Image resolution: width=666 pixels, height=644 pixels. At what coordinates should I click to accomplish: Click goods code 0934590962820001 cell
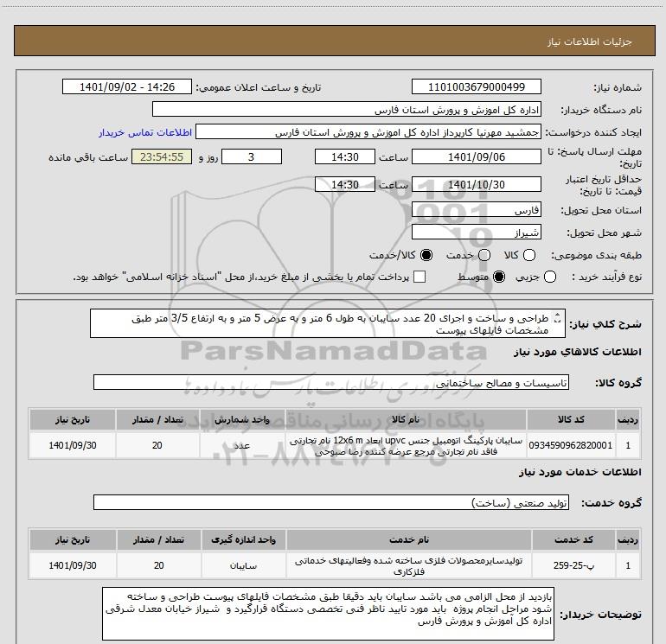[x=571, y=445]
